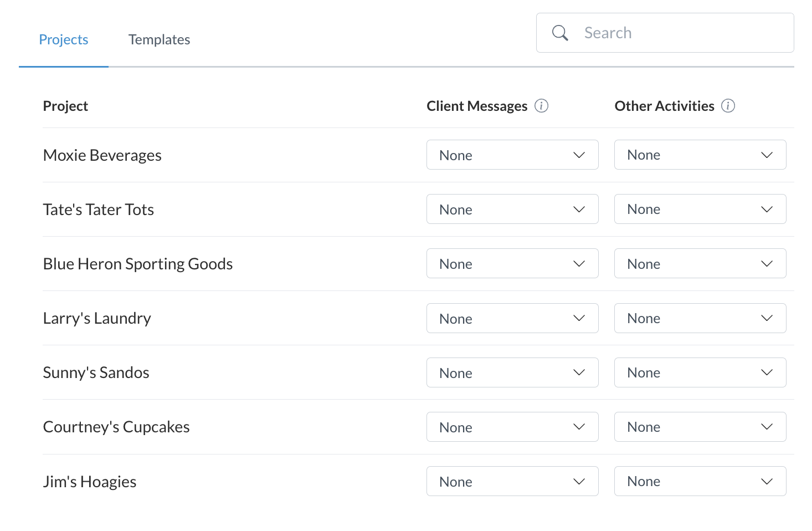Select the Blue Heron Sporting Goods project

[138, 264]
